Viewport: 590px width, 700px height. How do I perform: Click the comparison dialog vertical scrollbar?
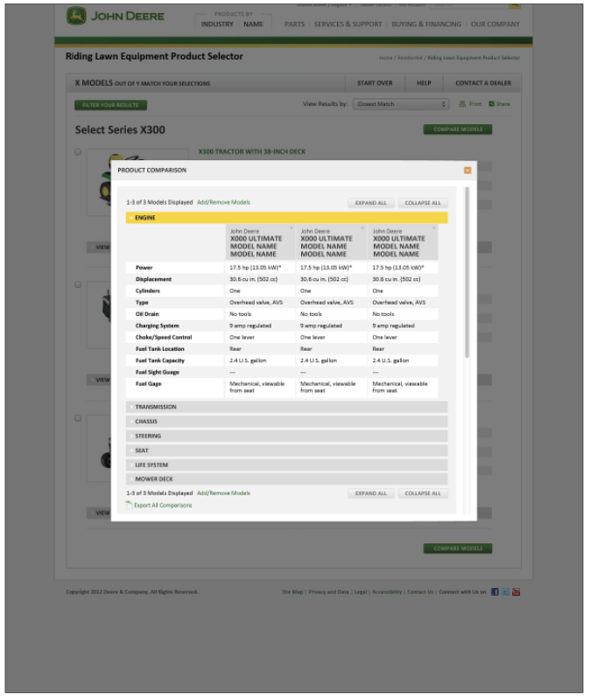(467, 272)
